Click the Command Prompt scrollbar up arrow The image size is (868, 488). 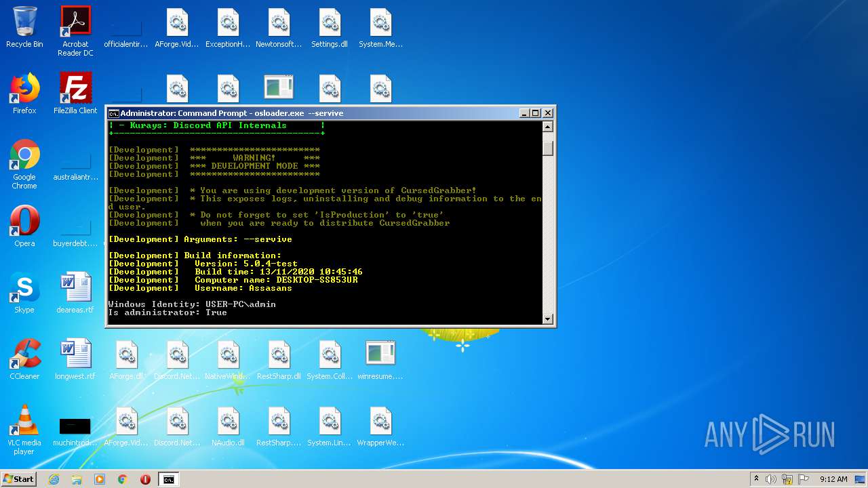coord(548,126)
